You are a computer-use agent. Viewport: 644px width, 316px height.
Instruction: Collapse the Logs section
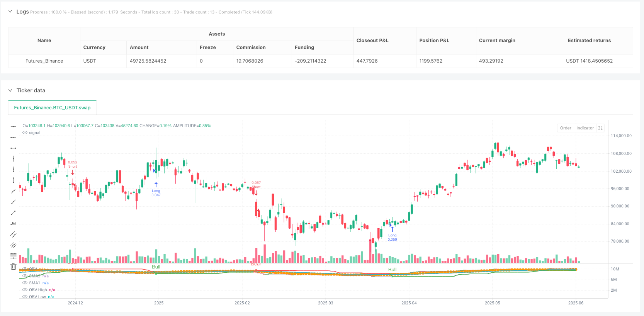[x=10, y=12]
